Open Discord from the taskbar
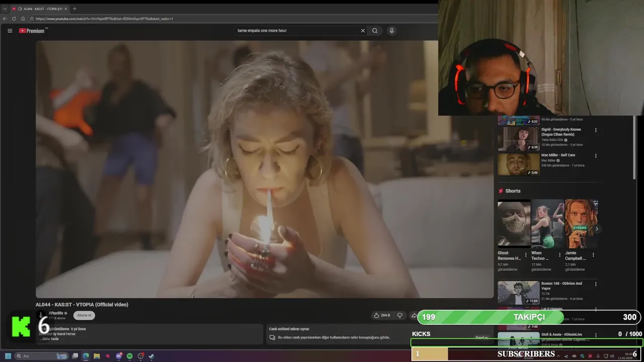This screenshot has height=362, width=644. 119,356
